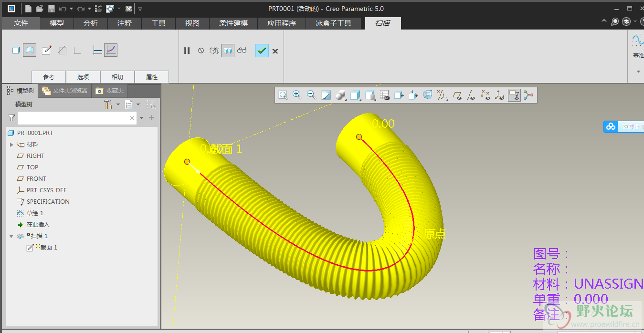Toggle unattached preview mode

point(214,51)
